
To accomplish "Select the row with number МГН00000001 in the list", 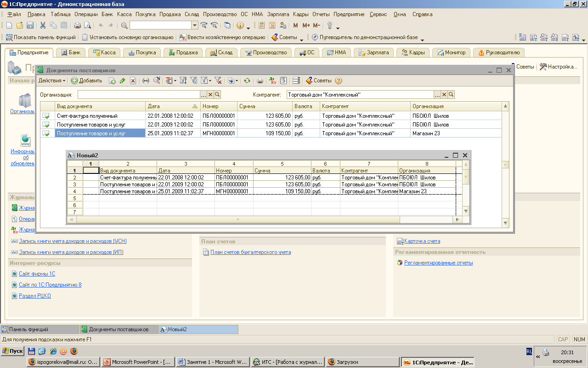I will click(271, 133).
